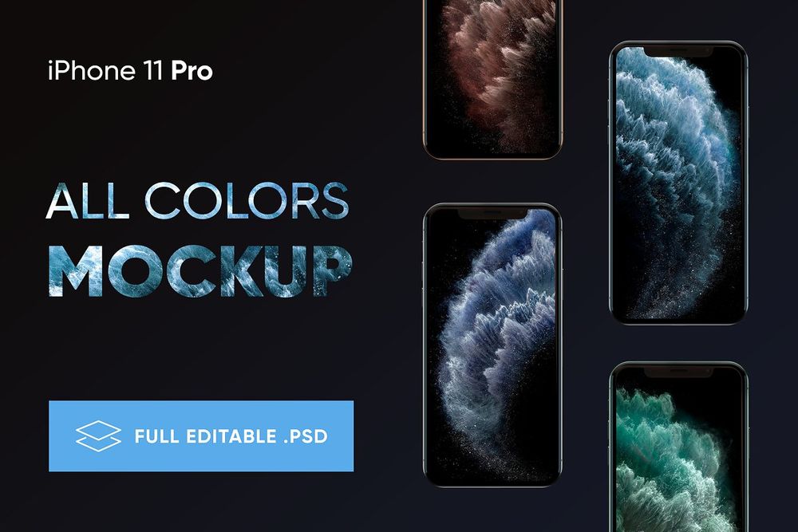798x532 pixels.
Task: Click the word COLORS in the headline
Action: coord(247,200)
